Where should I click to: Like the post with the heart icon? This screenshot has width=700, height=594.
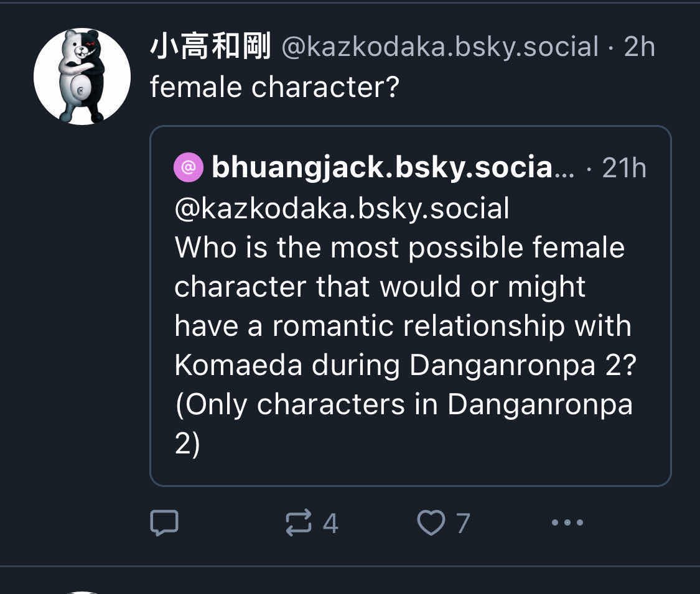click(x=431, y=523)
